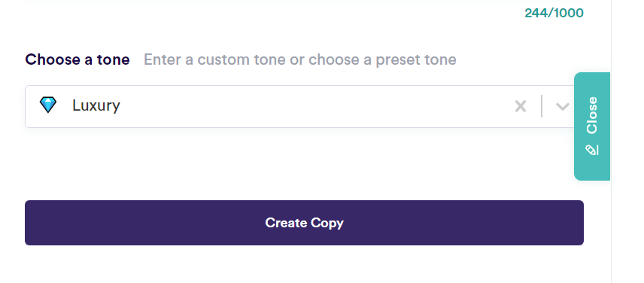644x283 pixels.
Task: Click the blue diamond Luxury icon
Action: click(48, 105)
